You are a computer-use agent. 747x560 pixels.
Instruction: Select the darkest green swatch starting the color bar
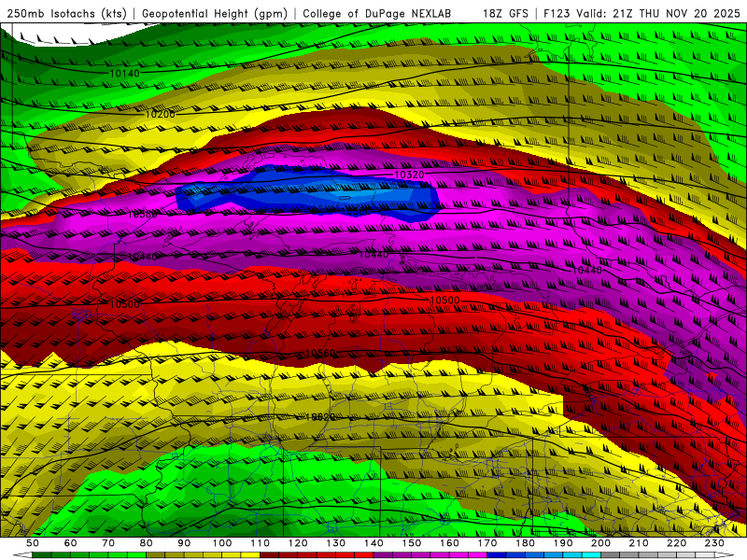coord(42,555)
